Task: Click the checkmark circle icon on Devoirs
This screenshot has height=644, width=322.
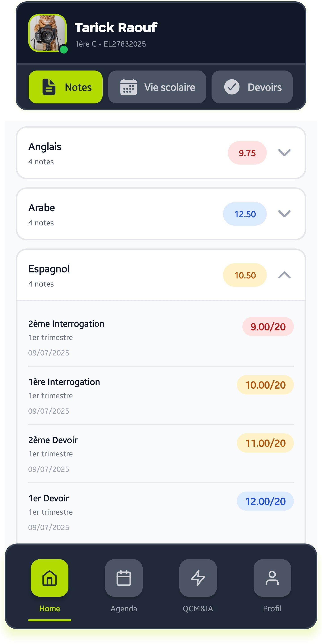Action: pos(232,87)
